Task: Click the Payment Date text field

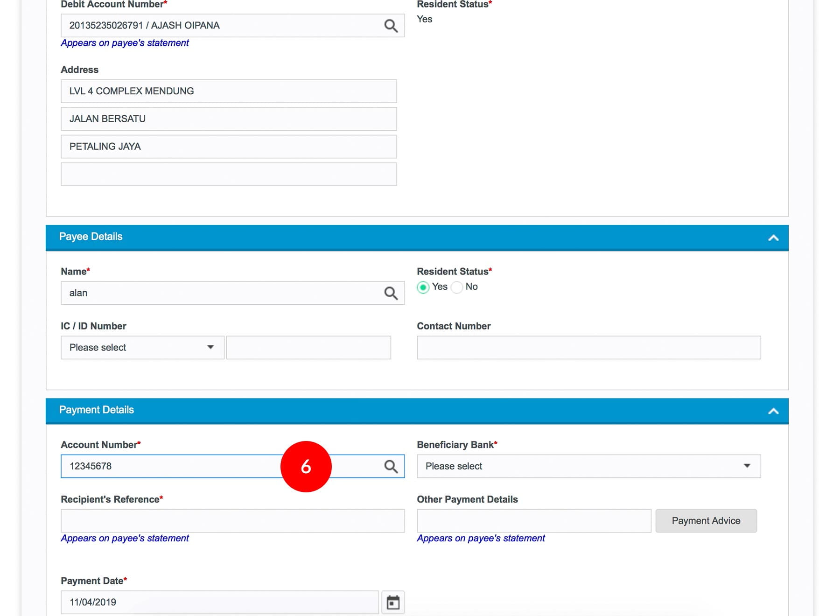Action: click(x=219, y=602)
